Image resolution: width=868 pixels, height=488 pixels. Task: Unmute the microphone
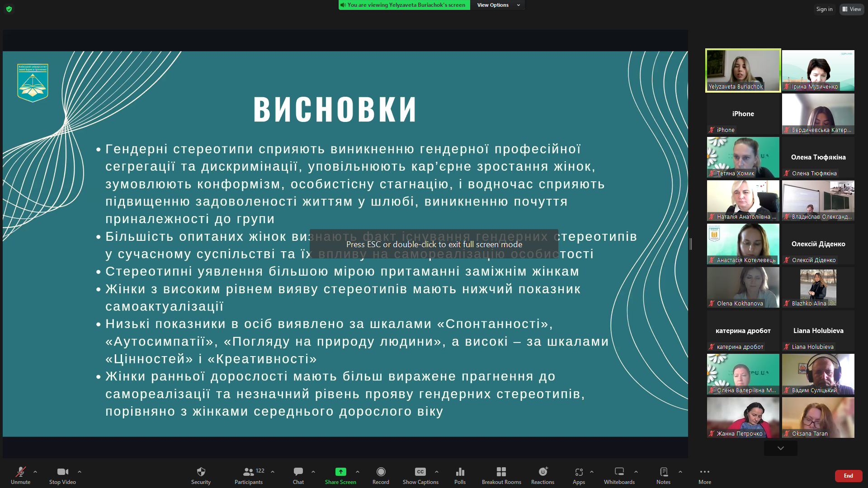point(20,475)
